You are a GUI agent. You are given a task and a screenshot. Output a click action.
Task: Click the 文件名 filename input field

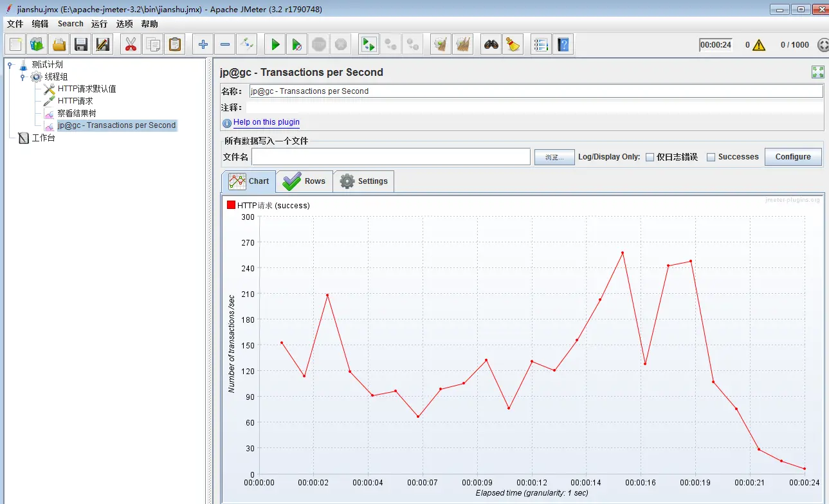(391, 157)
